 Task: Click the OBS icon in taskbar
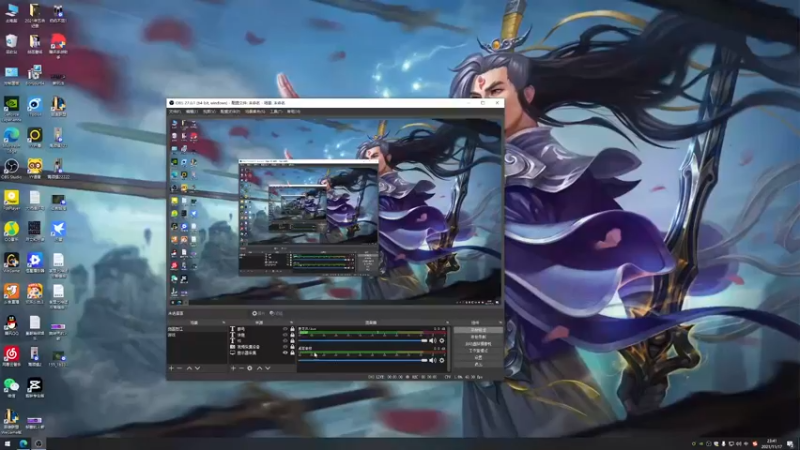[38, 444]
